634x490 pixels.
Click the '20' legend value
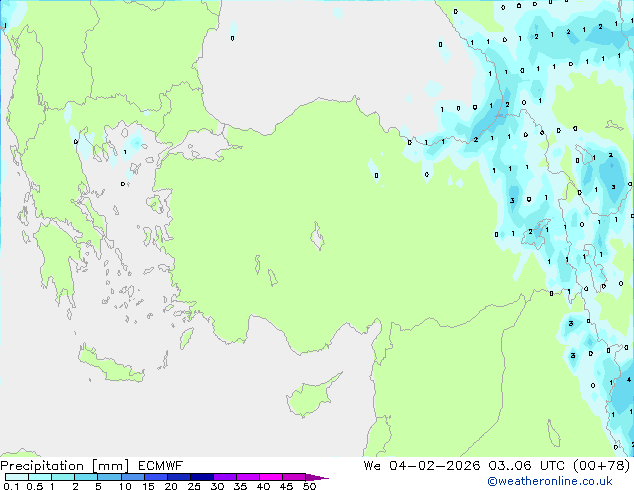tap(171, 486)
